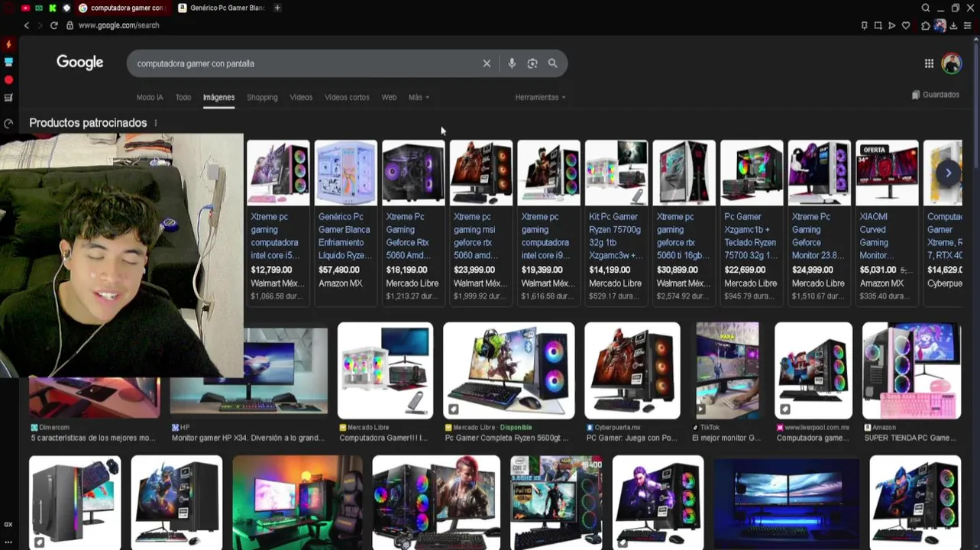The height and width of the screenshot is (550, 980).
Task: Open the Google account avatar menu
Action: [x=951, y=63]
